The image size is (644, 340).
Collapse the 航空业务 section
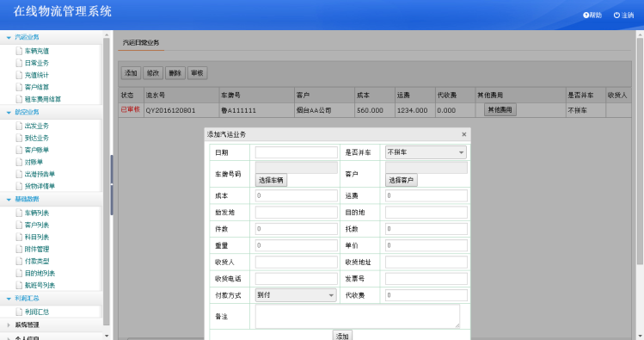click(x=9, y=112)
